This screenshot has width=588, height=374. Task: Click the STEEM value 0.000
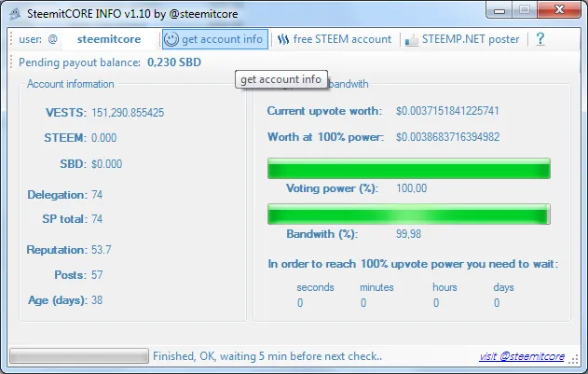click(x=103, y=138)
